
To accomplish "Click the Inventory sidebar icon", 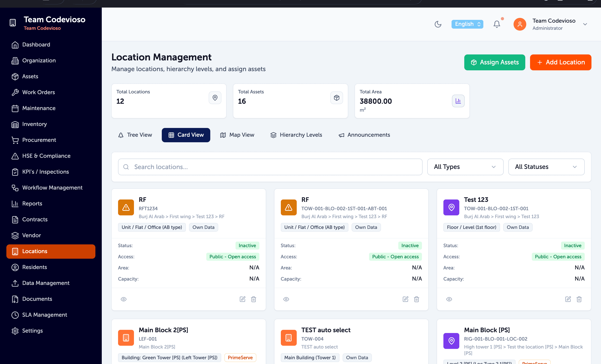I will (15, 124).
